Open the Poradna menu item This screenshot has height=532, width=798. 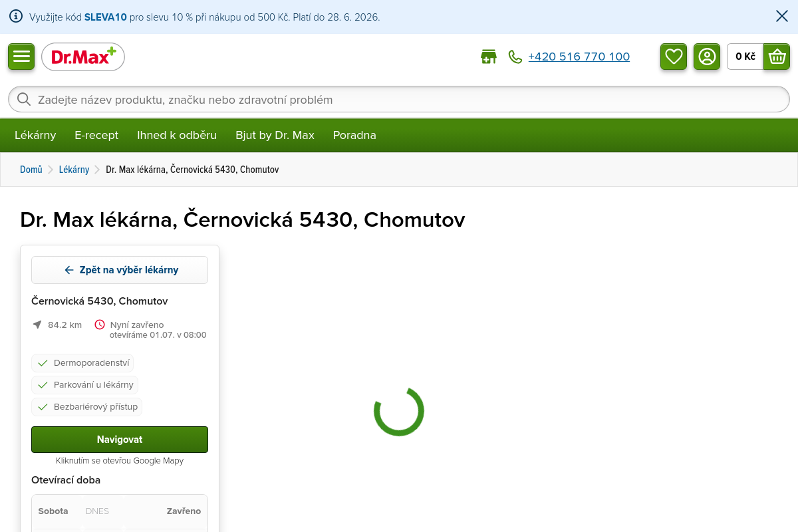(x=354, y=135)
